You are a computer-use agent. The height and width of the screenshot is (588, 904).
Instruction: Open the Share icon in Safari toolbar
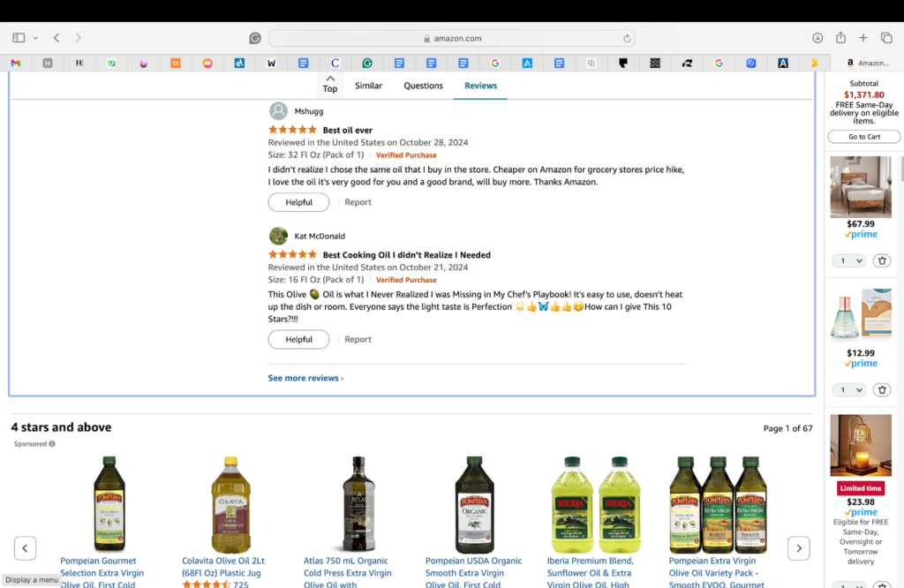point(840,37)
